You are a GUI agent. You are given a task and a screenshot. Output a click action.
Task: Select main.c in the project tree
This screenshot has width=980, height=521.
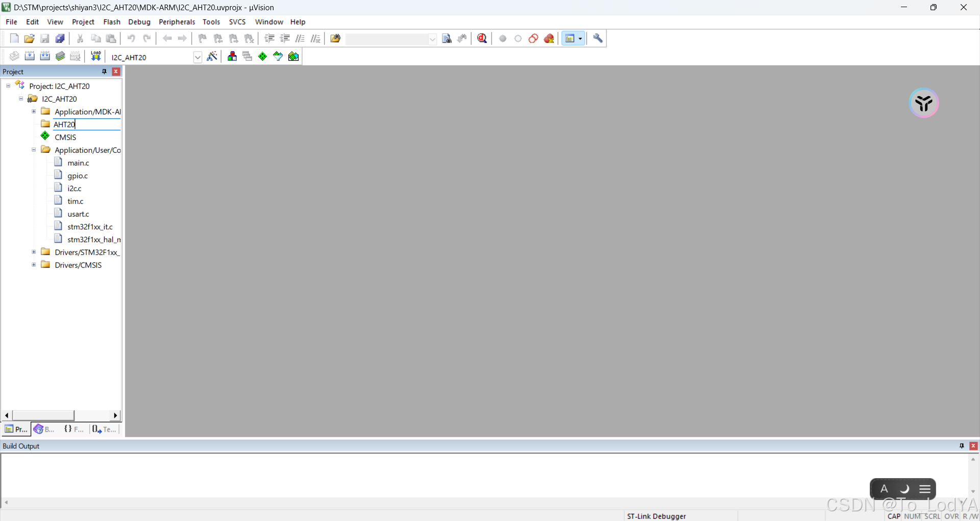click(x=78, y=163)
